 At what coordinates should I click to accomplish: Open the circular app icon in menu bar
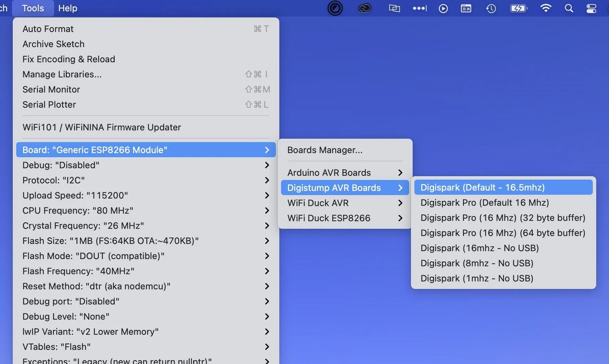tap(335, 8)
